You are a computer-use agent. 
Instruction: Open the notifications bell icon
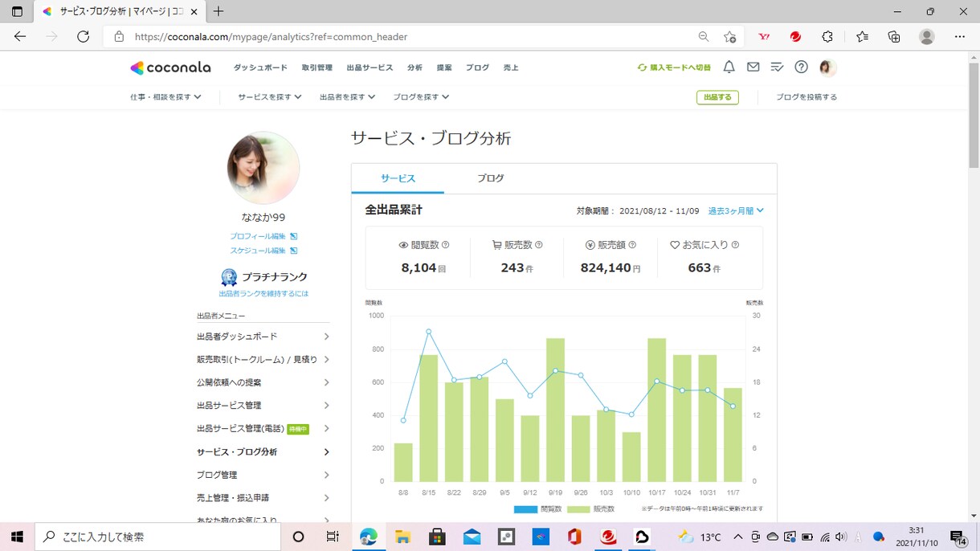tap(729, 67)
